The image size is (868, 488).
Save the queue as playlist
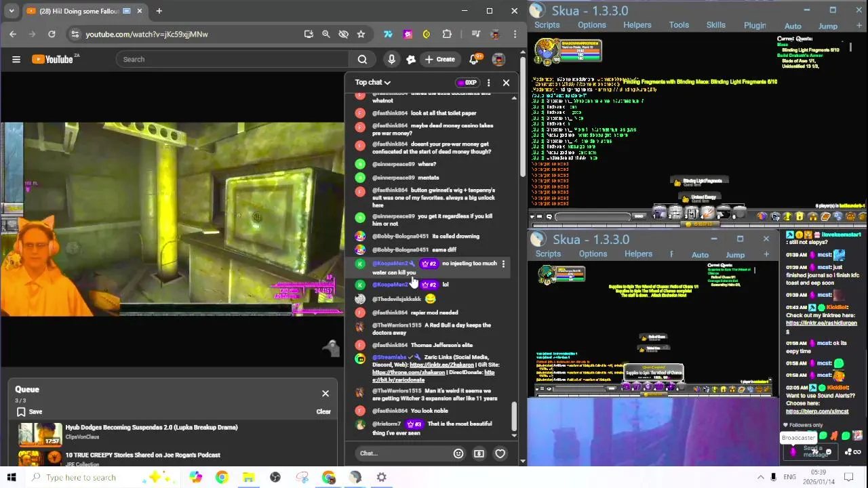pyautogui.click(x=29, y=411)
